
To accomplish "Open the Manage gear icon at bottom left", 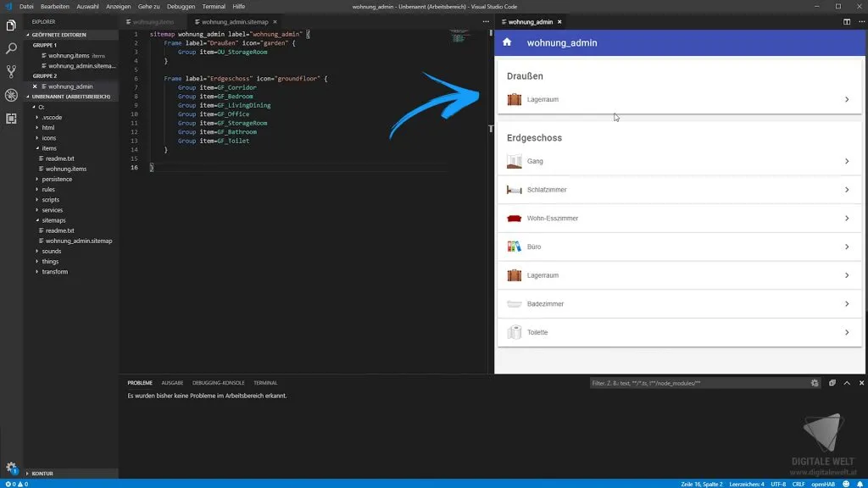I will tap(11, 468).
